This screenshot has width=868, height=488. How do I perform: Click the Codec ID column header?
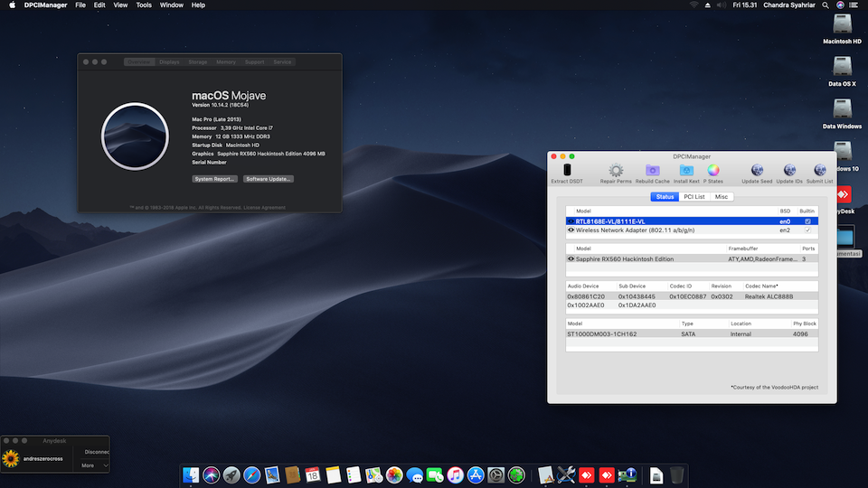(681, 286)
